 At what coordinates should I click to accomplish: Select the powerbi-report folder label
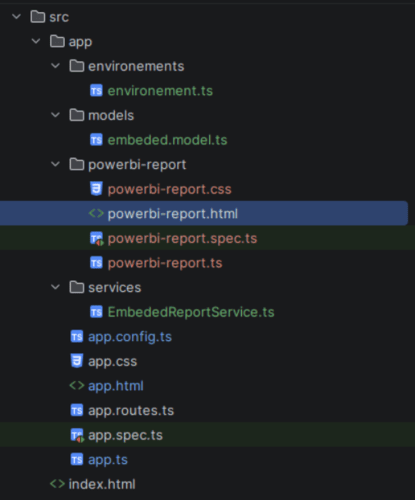pos(137,165)
